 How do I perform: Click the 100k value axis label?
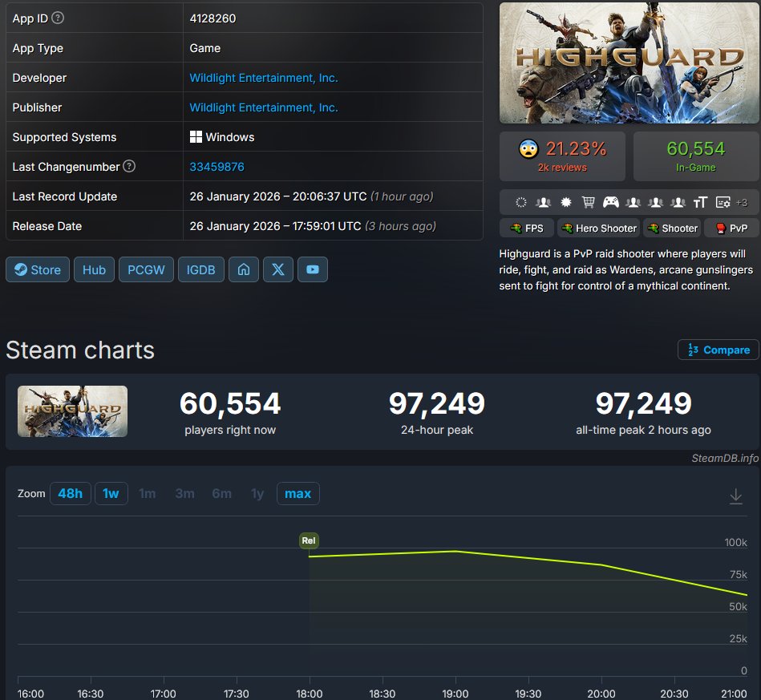click(736, 542)
